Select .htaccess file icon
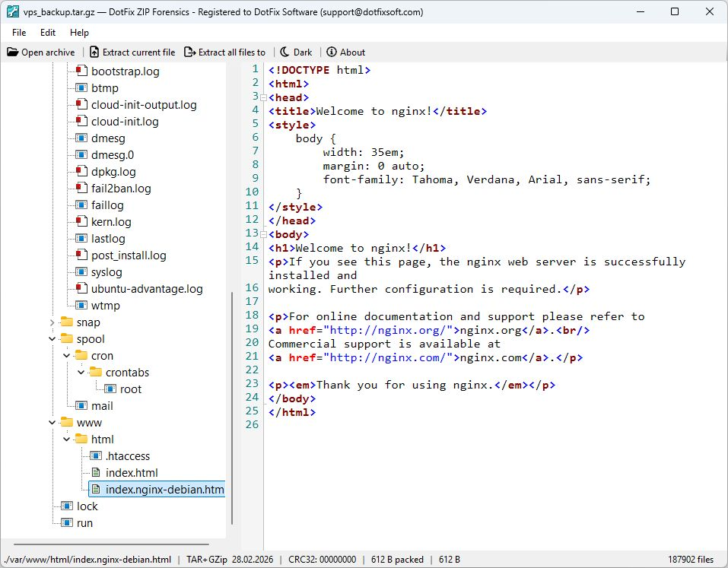This screenshot has height=568, width=728. tap(96, 455)
